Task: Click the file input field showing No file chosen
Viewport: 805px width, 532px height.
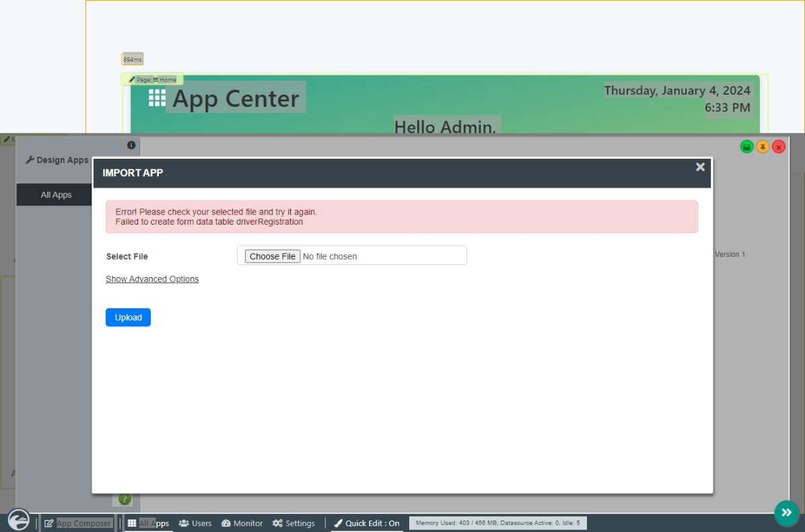Action: coord(351,256)
